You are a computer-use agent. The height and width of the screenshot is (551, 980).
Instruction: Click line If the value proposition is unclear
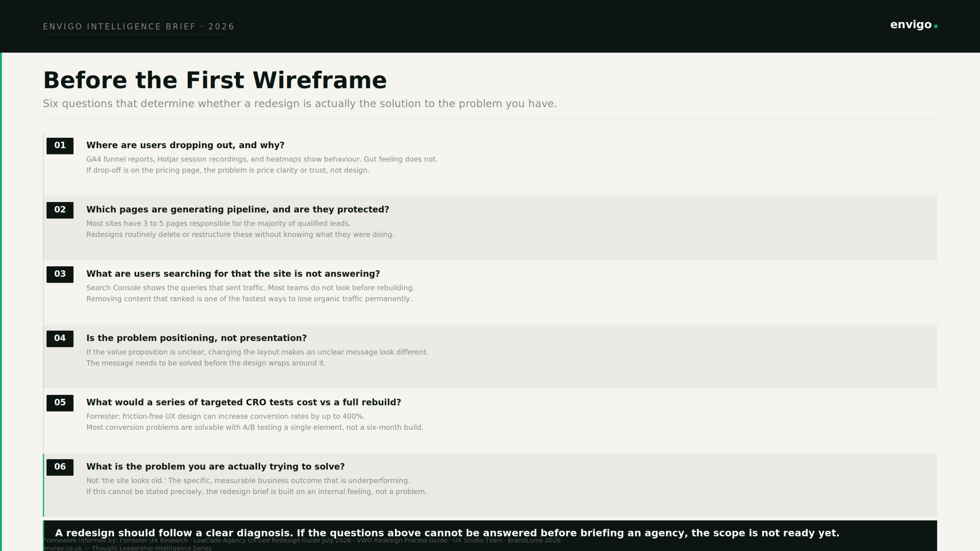coord(257,352)
